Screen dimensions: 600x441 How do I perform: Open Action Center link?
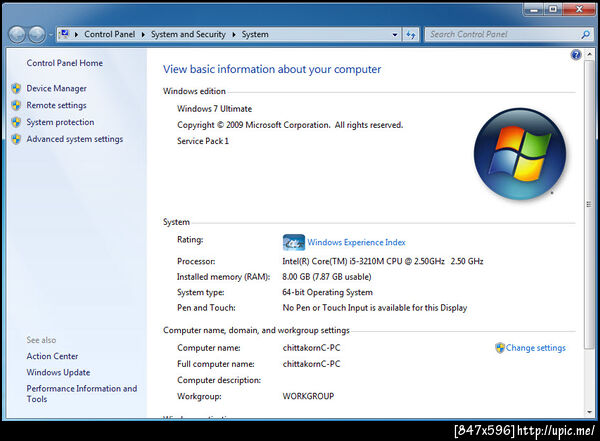coord(52,356)
